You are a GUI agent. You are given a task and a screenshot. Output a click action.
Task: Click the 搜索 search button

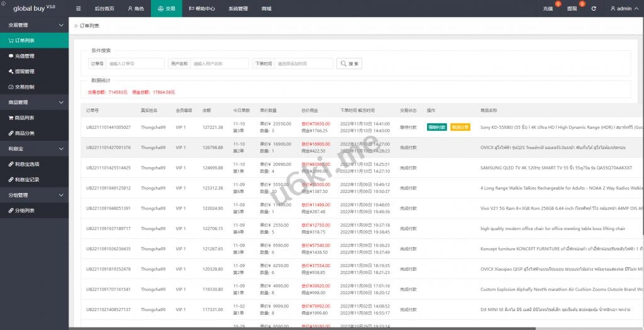(x=350, y=63)
